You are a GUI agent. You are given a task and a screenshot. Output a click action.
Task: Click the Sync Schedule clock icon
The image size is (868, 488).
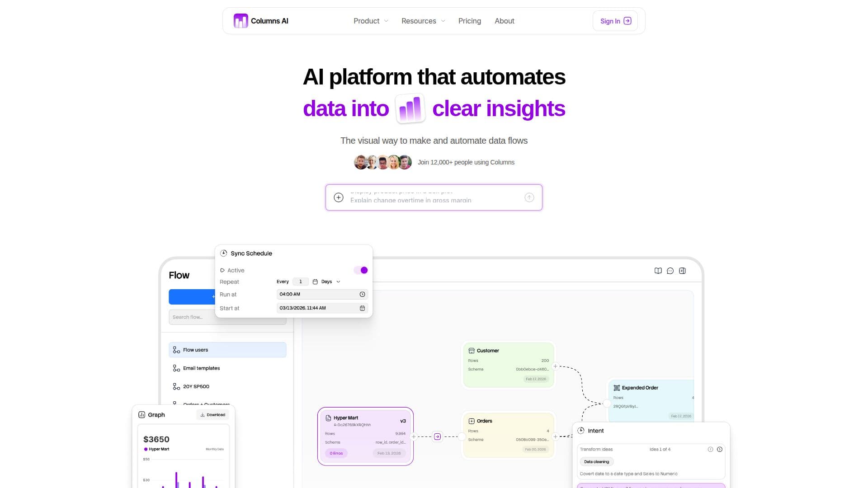pos(223,253)
